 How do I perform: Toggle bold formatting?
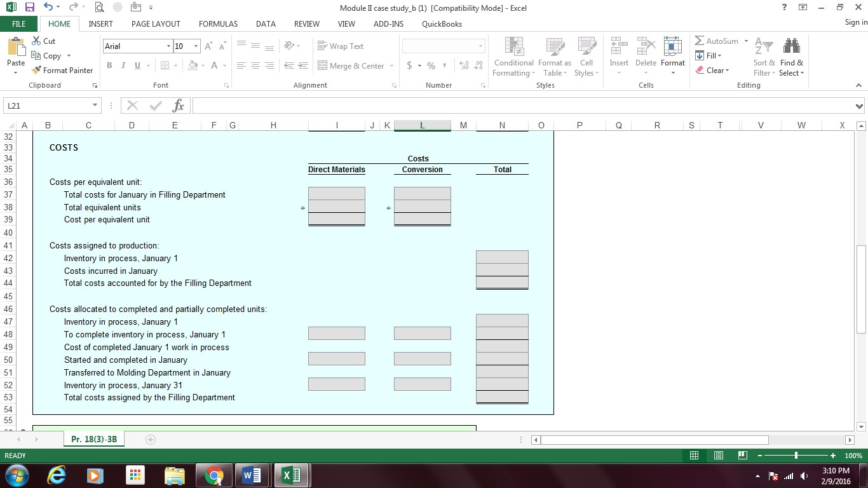coord(109,66)
